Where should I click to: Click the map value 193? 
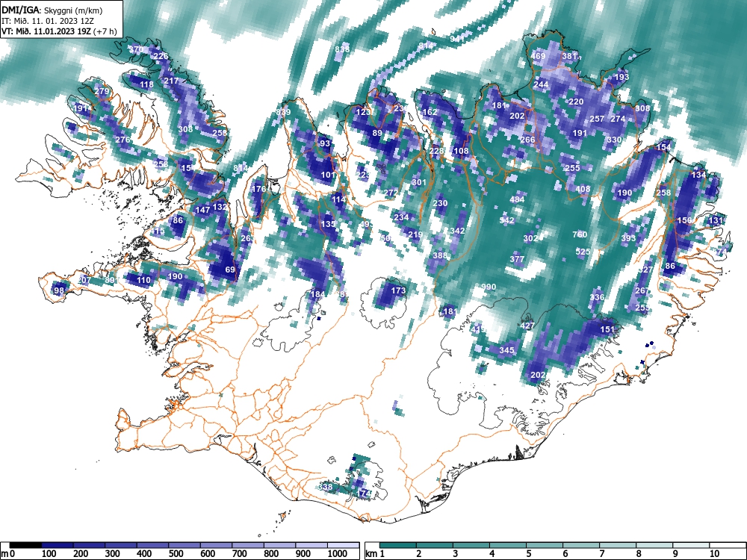pos(622,77)
